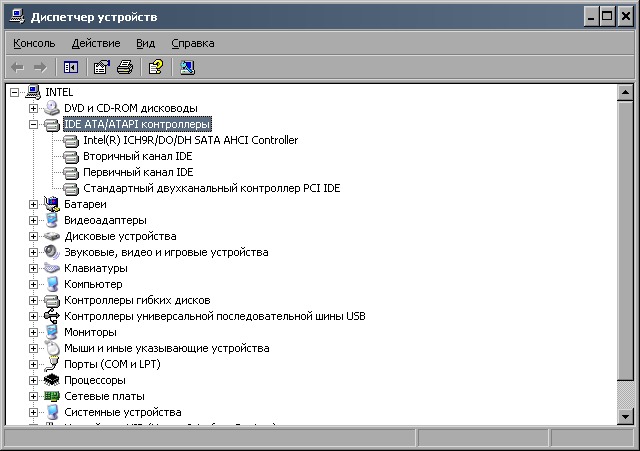Select the Процессоры label
Viewport: 640px width, 451px height.
click(x=95, y=380)
